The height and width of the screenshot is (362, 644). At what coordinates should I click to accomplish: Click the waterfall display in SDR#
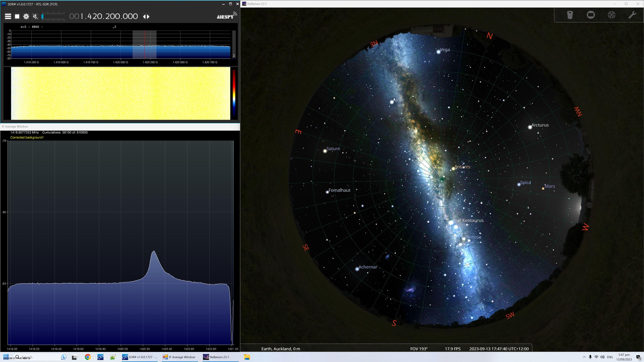tap(120, 93)
